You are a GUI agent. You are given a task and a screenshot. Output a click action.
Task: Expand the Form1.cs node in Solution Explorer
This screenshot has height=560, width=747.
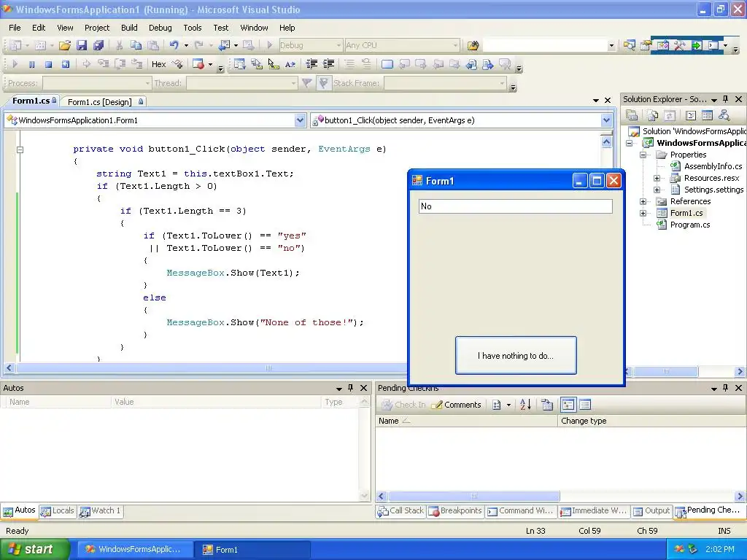(643, 213)
